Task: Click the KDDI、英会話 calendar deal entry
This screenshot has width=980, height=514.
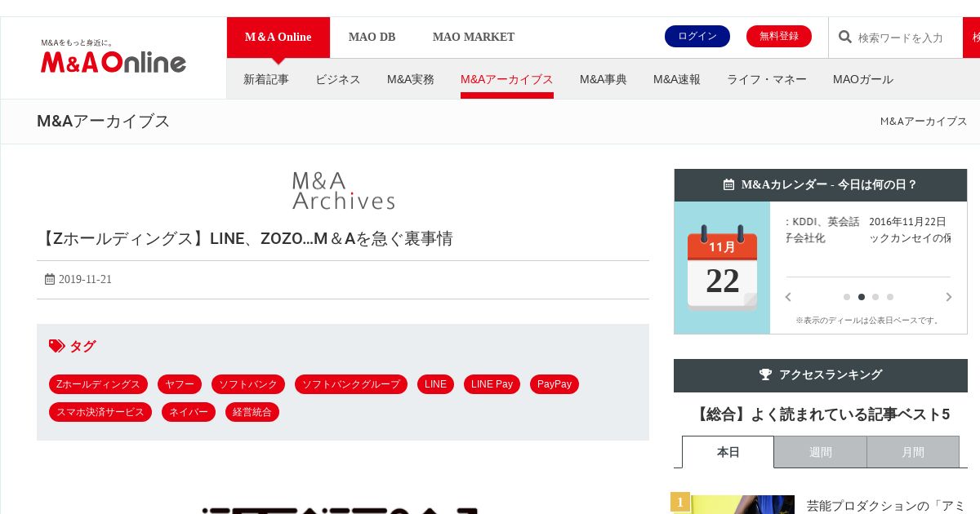Action: [822, 230]
